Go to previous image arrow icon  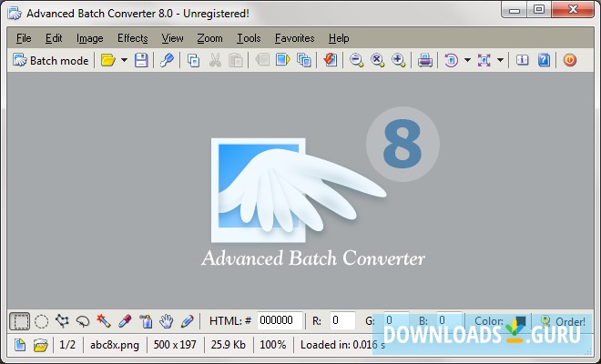click(x=262, y=60)
